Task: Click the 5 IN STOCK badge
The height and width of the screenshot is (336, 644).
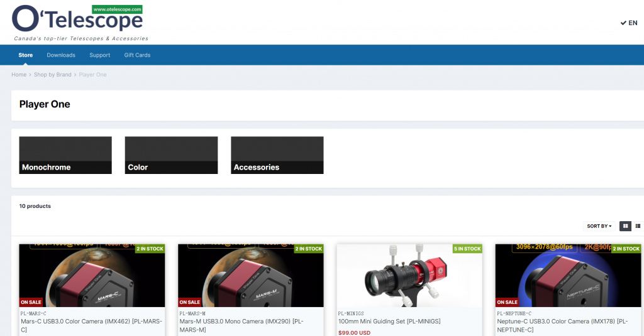Action: (467, 249)
